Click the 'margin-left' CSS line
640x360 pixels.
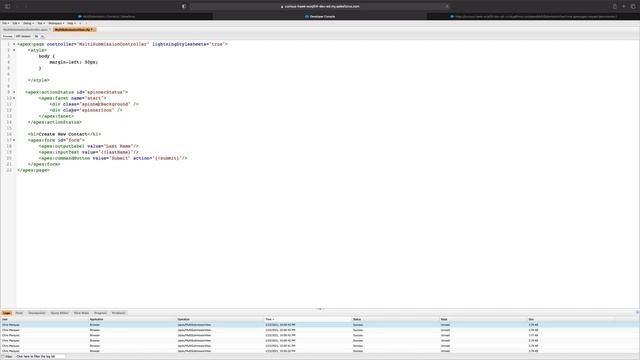(74, 62)
